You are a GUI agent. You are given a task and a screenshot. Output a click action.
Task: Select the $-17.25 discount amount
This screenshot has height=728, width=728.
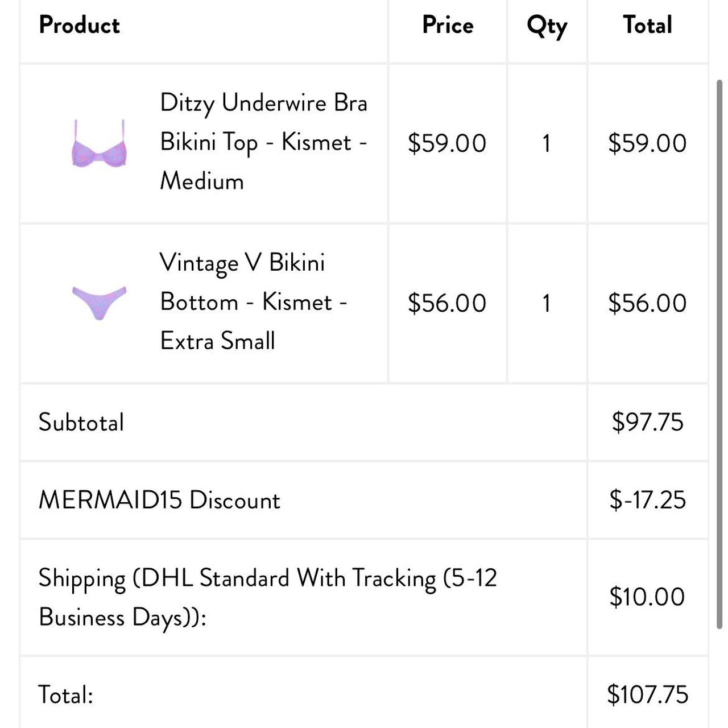point(647,500)
